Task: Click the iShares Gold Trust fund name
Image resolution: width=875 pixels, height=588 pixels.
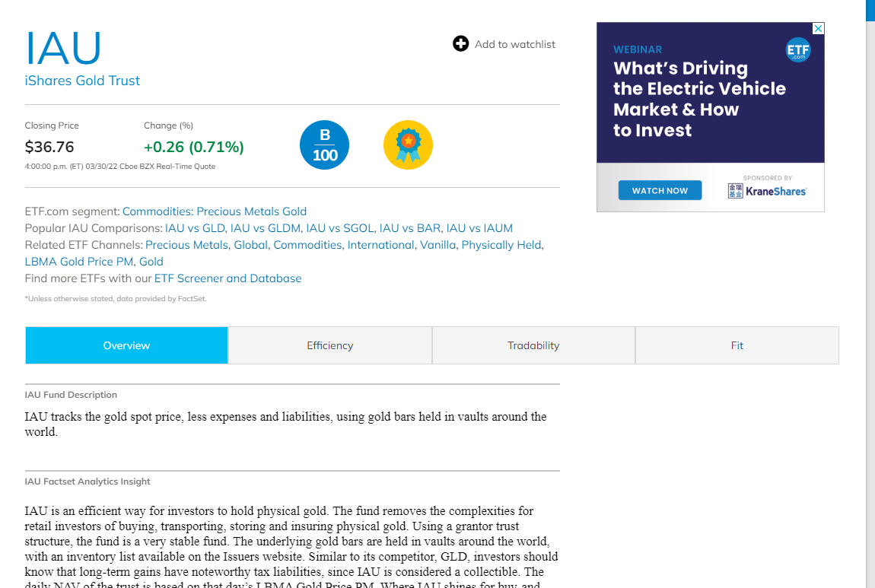Action: [82, 81]
